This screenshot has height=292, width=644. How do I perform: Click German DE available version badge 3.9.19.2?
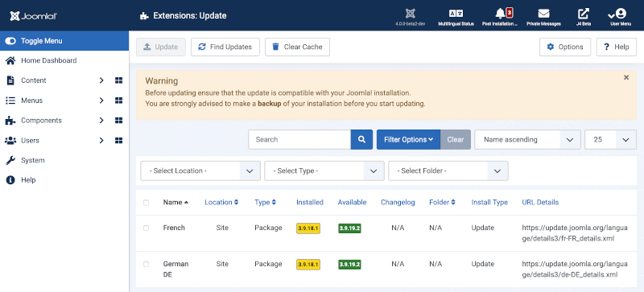coord(349,265)
